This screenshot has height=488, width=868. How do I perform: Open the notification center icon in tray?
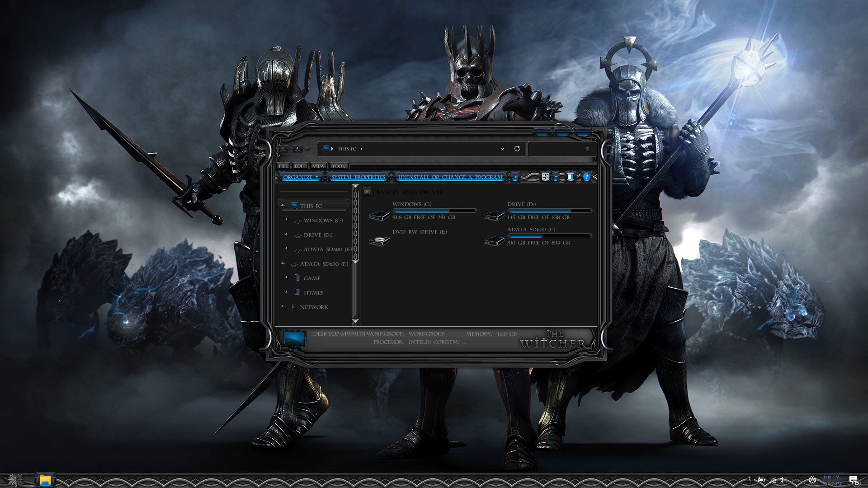(x=853, y=480)
